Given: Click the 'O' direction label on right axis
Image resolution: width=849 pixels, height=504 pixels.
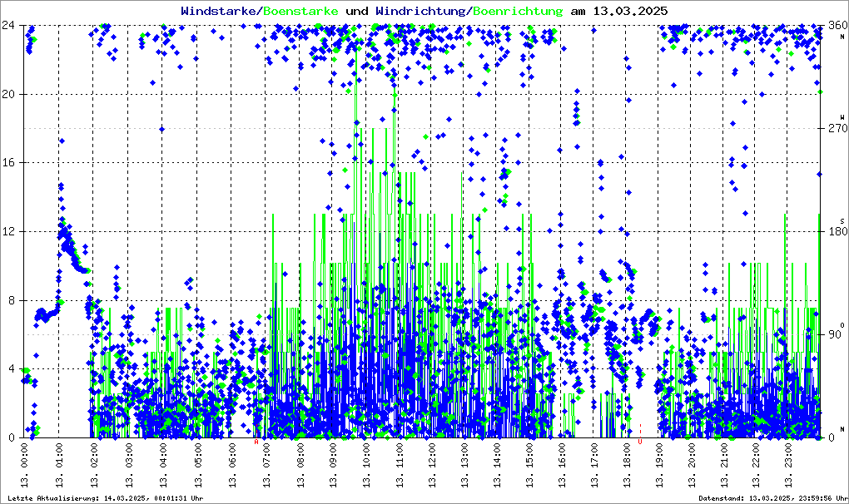Looking at the screenshot, I should 842,324.
